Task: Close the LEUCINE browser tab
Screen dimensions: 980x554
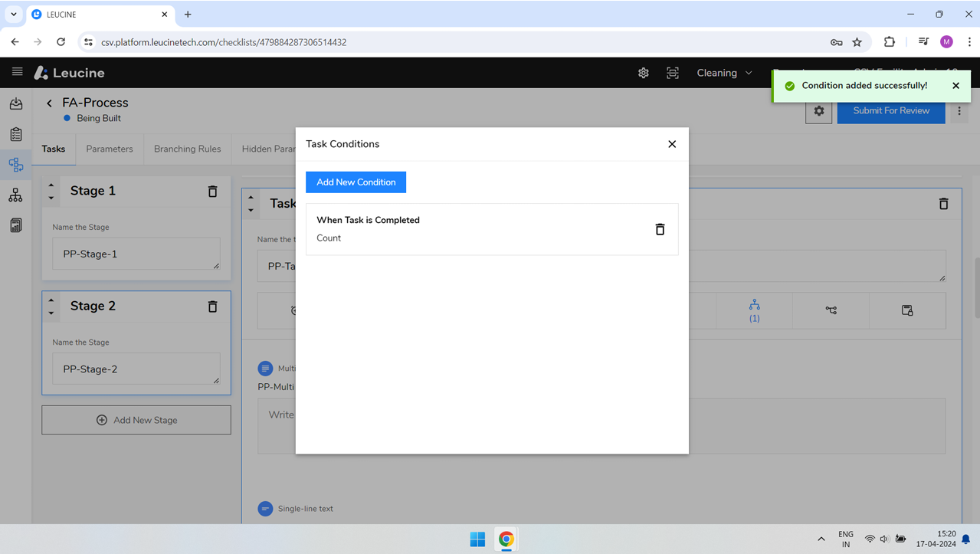Action: 164,15
